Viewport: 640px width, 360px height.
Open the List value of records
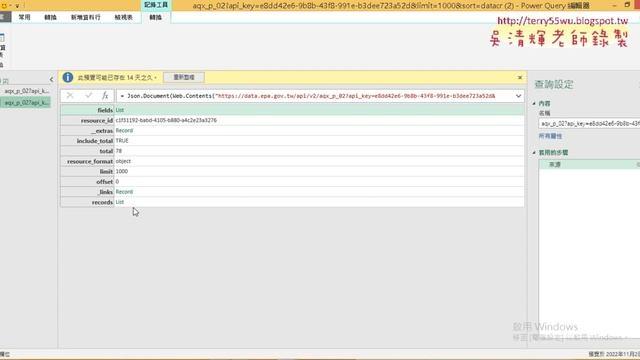[120, 202]
